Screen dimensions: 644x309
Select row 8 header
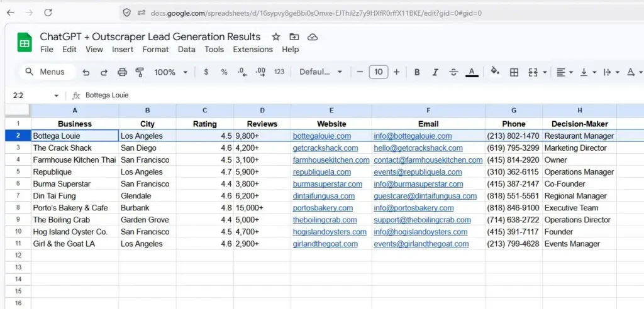pos(18,208)
